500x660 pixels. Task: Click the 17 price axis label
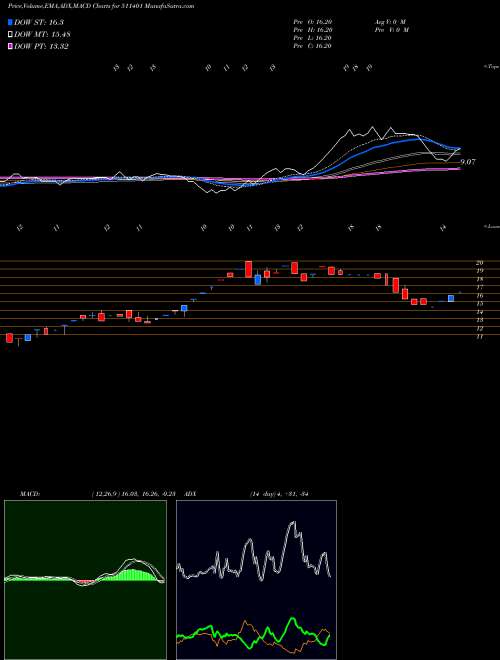[479, 287]
